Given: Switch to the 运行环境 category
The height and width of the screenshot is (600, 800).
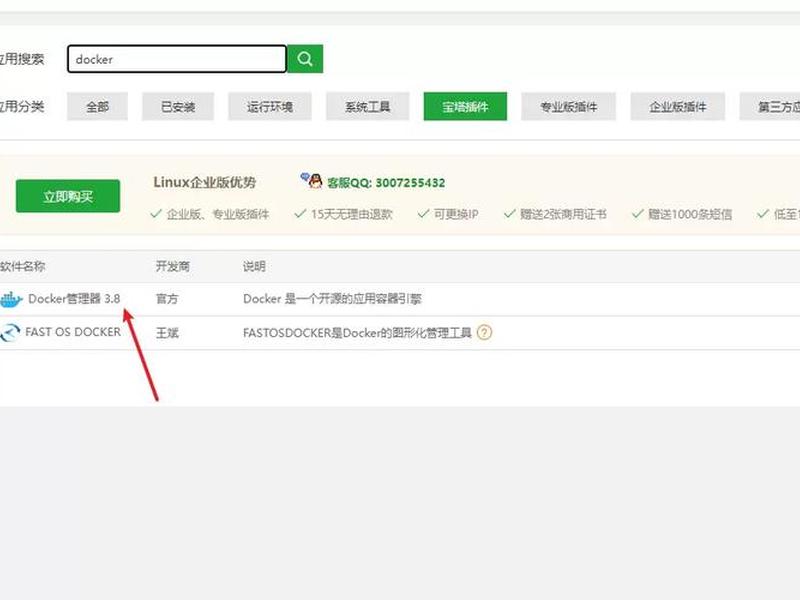Looking at the screenshot, I should click(x=270, y=107).
